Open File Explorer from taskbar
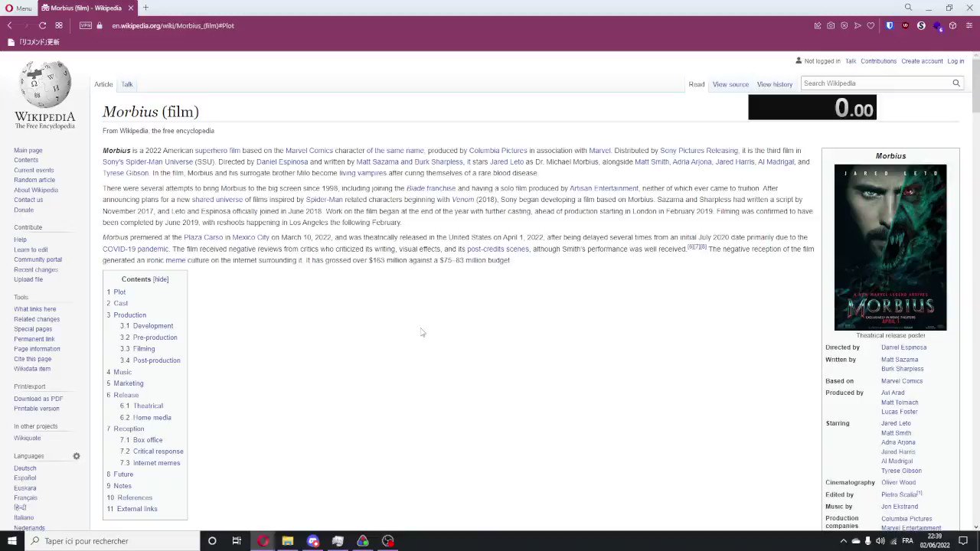Image resolution: width=980 pixels, height=551 pixels. pos(287,540)
